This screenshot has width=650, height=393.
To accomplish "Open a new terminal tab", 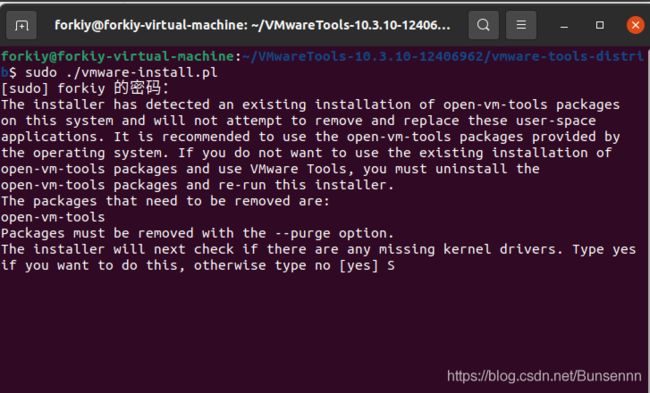I will tap(21, 25).
